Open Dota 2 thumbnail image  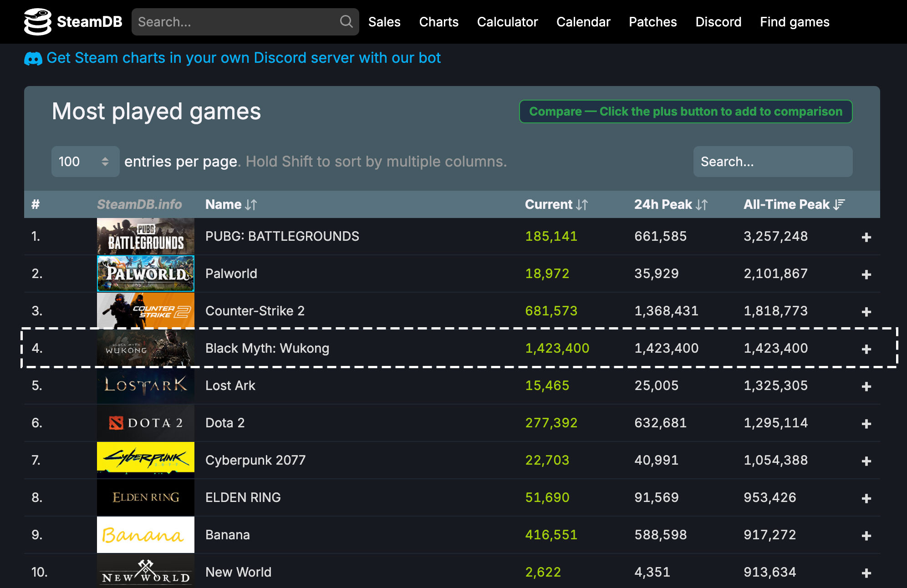coord(146,423)
